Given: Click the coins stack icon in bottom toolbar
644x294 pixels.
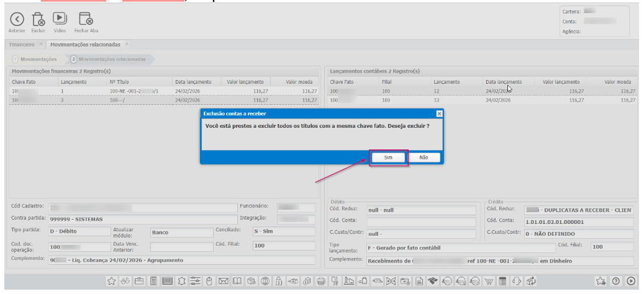Looking at the screenshot, I should click(x=307, y=281).
